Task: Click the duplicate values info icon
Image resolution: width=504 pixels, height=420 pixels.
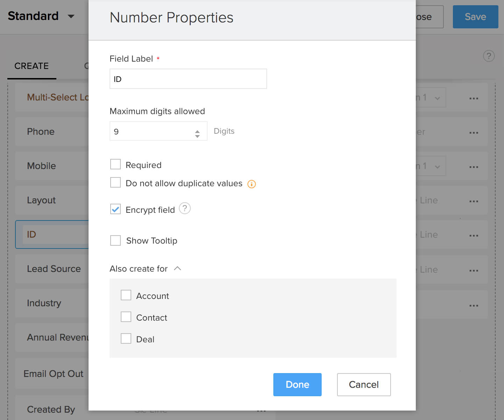Action: click(x=252, y=184)
